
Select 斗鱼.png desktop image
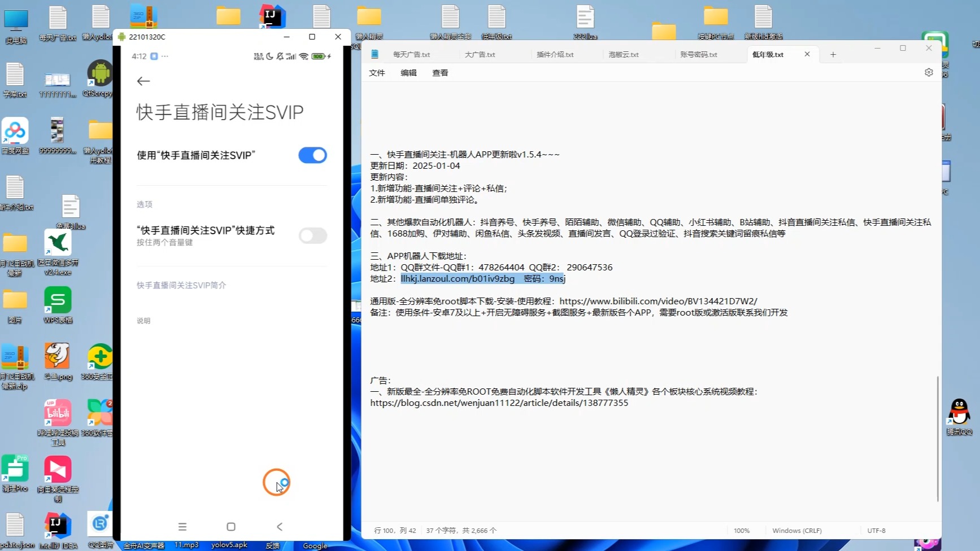[58, 361]
